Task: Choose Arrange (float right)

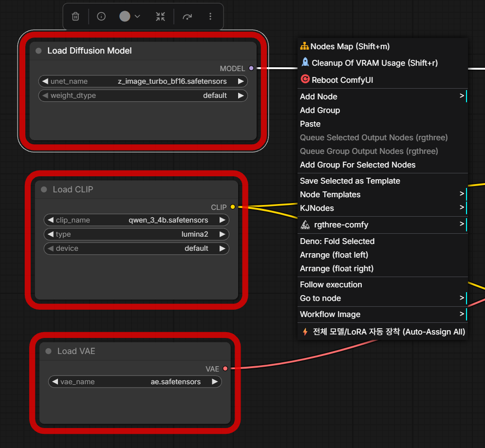Action: coord(383,268)
